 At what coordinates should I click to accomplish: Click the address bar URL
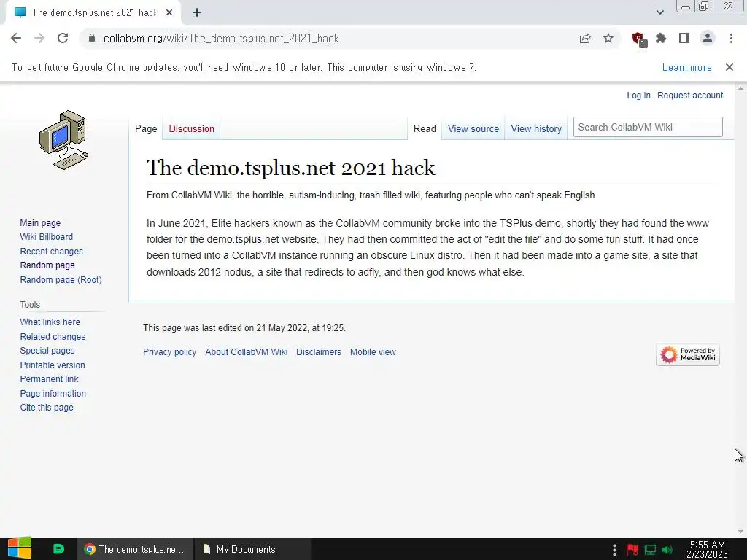coord(221,39)
